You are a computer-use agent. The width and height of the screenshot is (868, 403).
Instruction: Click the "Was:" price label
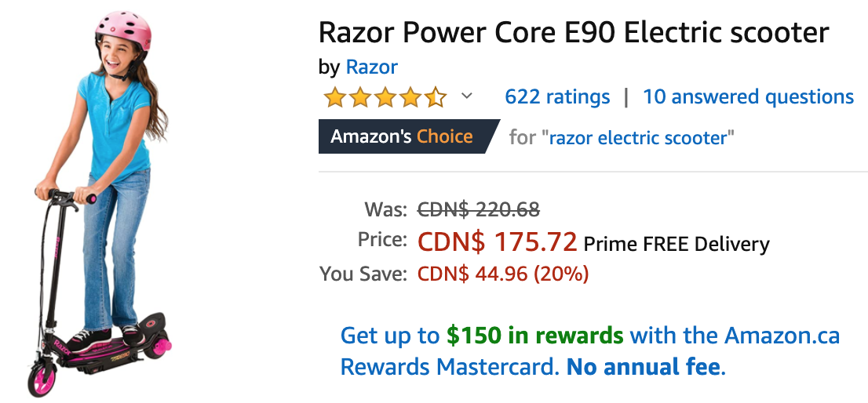pos(385,209)
